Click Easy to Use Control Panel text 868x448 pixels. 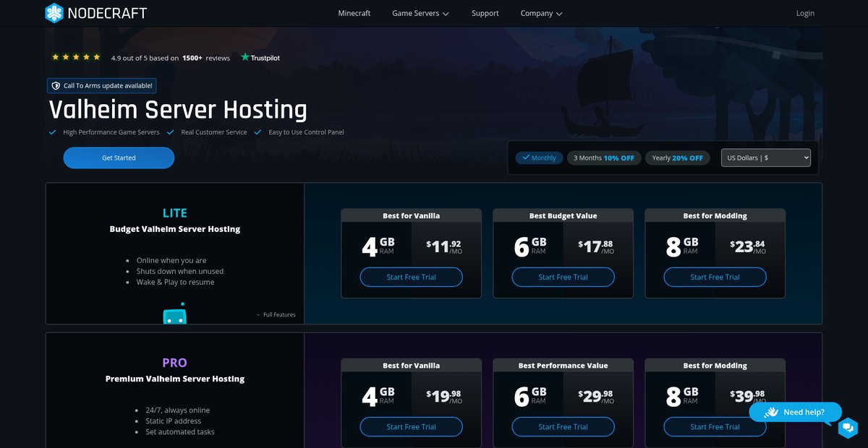pos(306,132)
